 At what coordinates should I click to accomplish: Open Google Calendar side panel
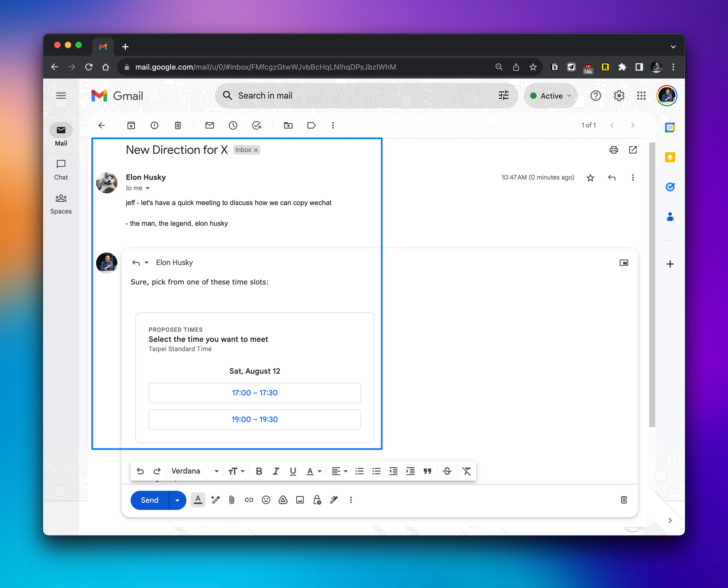(670, 127)
